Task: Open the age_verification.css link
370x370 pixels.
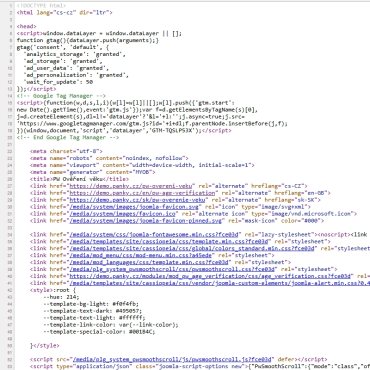Action: pyautogui.click(x=210, y=276)
